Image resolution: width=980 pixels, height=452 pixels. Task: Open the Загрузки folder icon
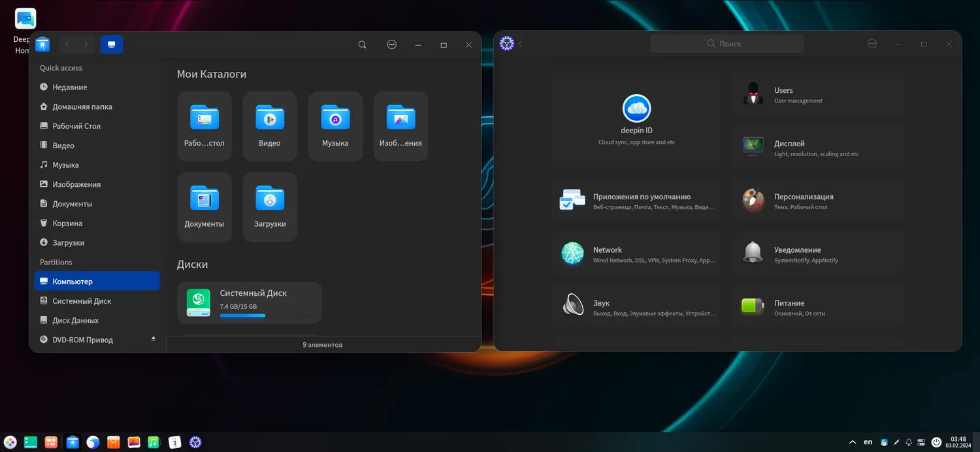click(269, 206)
